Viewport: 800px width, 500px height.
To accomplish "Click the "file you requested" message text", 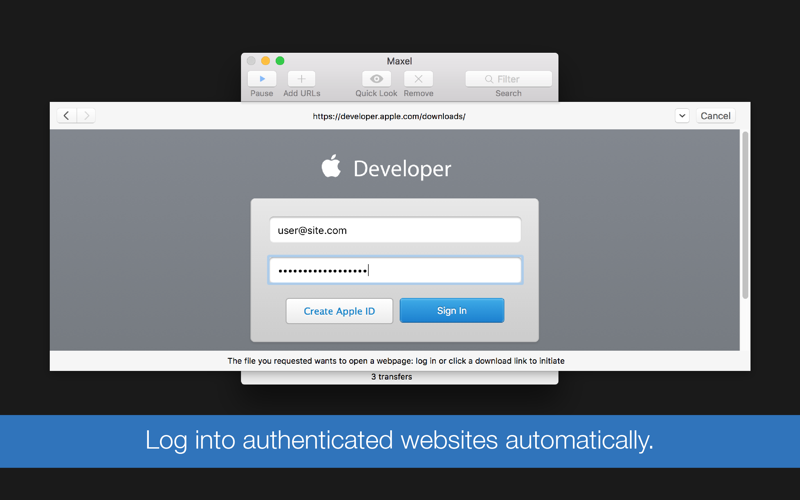I will pyautogui.click(x=396, y=361).
